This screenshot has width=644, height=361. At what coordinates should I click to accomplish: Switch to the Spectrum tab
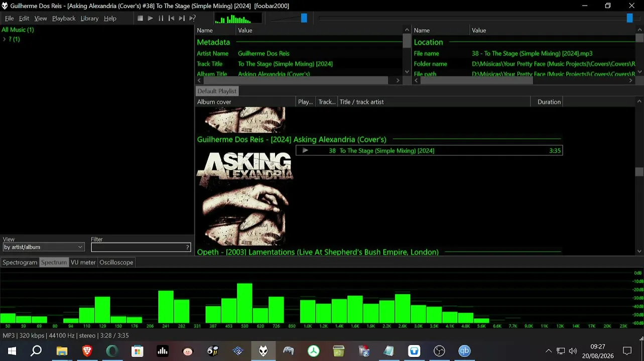click(54, 262)
